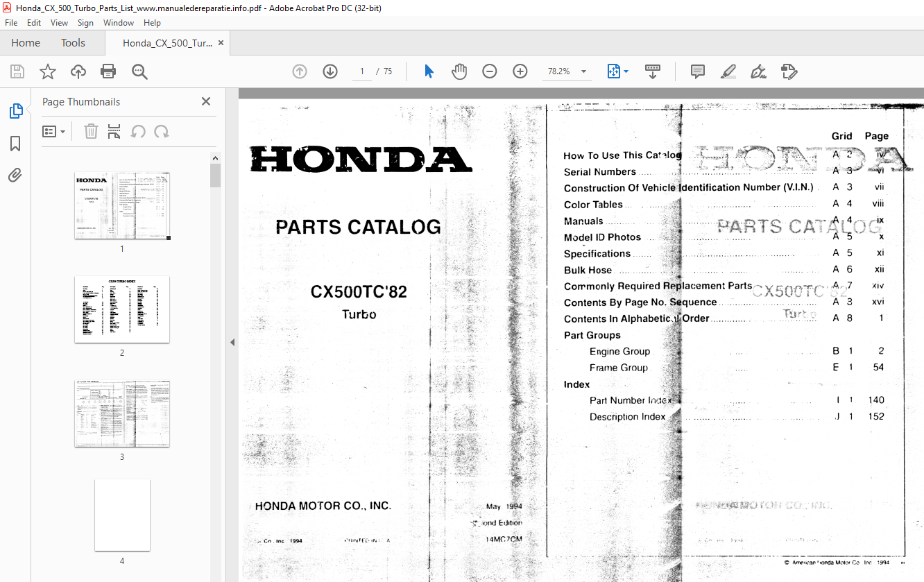This screenshot has height=582, width=924.
Task: Open the Window menu
Action: (x=119, y=23)
